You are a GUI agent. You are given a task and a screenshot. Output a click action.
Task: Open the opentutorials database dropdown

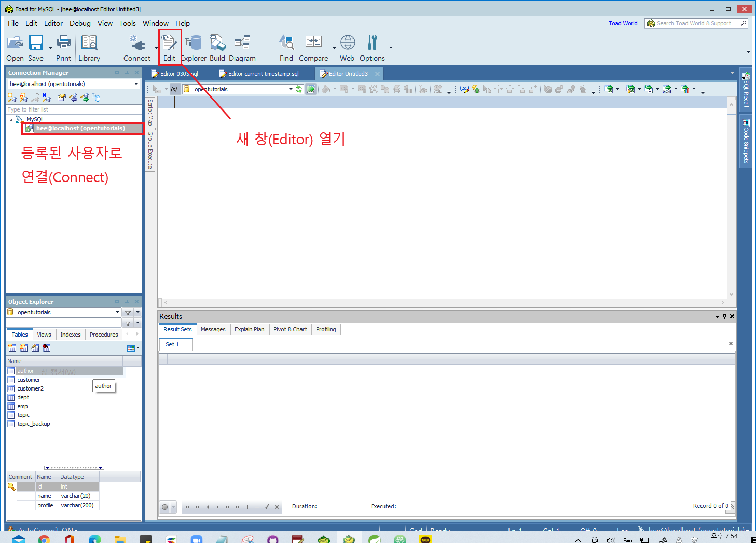[x=291, y=89]
